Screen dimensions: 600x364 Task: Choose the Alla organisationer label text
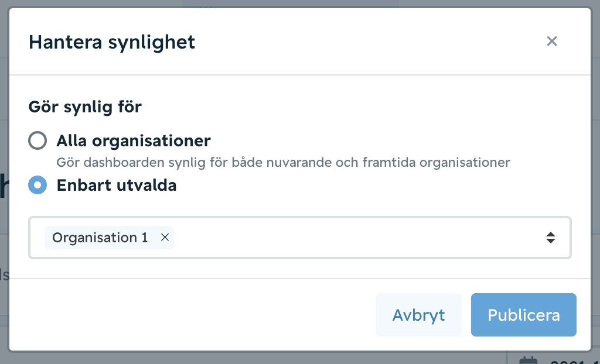pos(134,140)
